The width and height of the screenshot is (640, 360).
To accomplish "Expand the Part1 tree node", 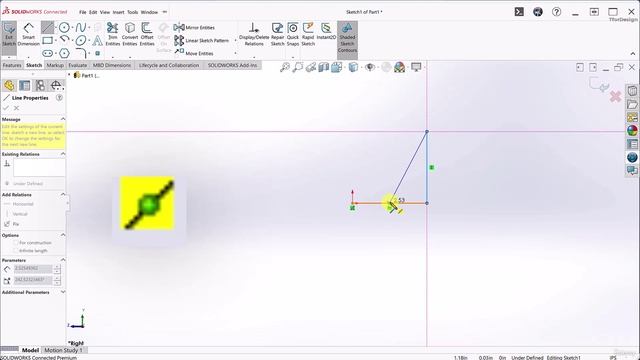I will pyautogui.click(x=69, y=75).
